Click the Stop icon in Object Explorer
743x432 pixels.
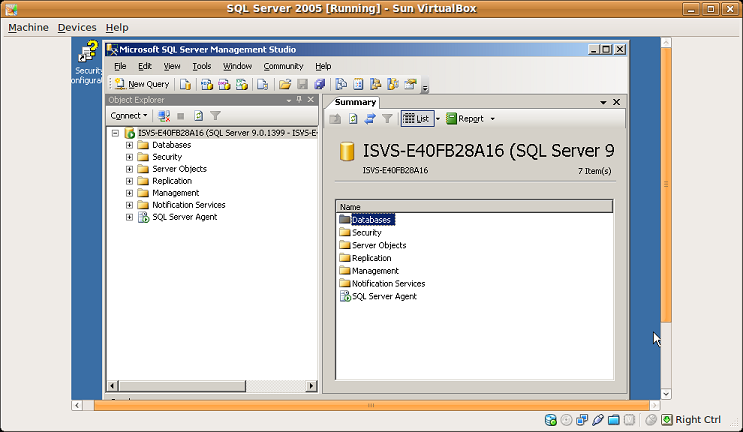[181, 116]
